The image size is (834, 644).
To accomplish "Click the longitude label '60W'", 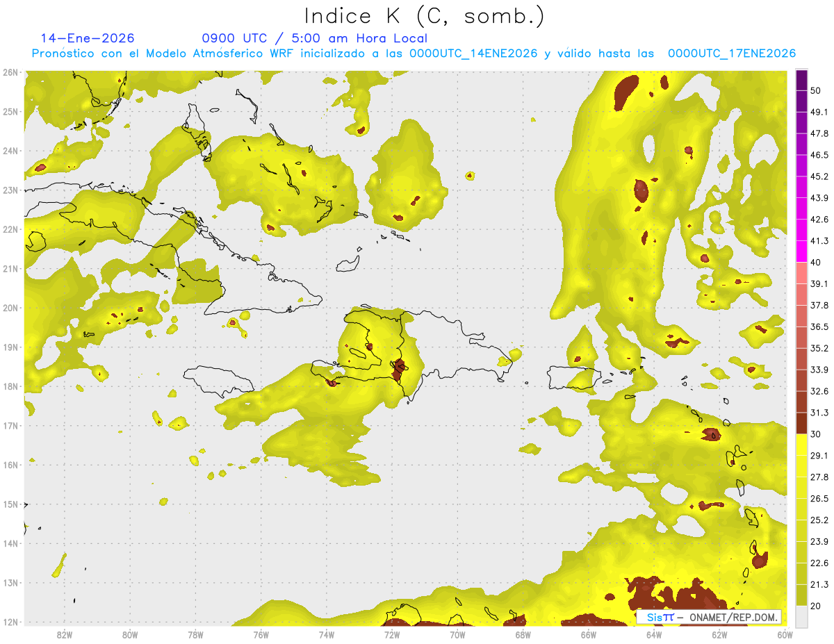I will 785,634.
